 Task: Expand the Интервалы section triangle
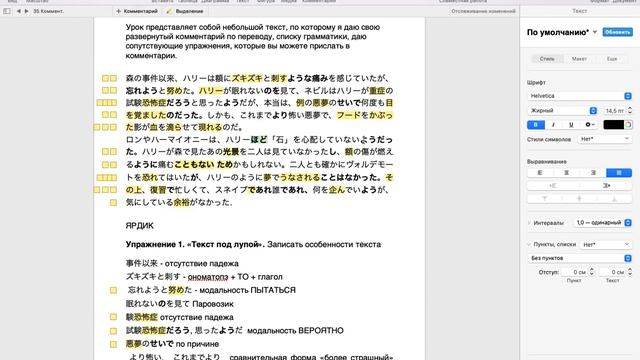point(529,223)
